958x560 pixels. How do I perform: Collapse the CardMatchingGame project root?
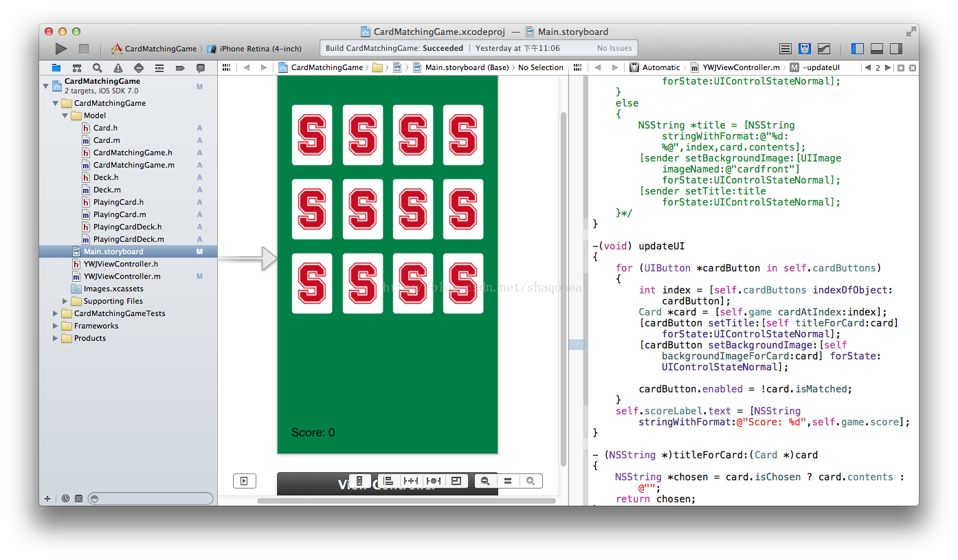45,85
